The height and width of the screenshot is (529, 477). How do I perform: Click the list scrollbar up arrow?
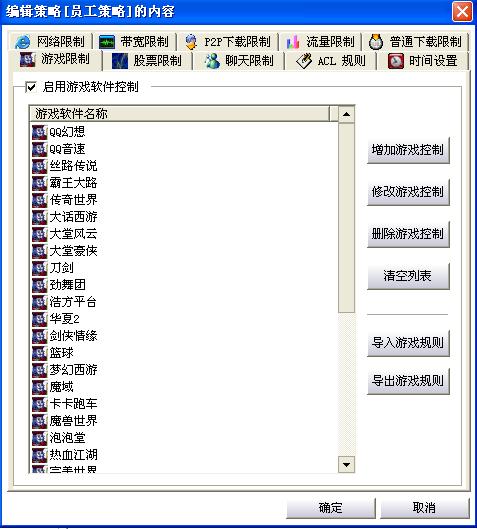346,114
